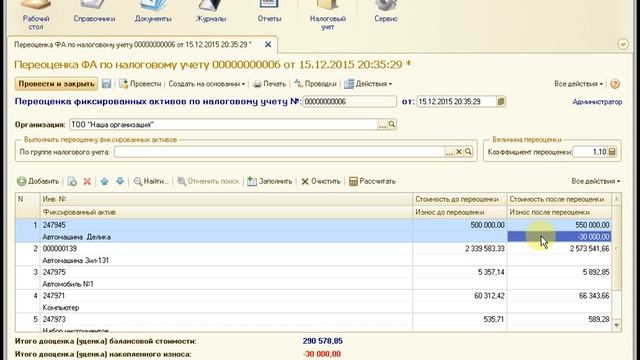Delete the row with red X icon
The image size is (640, 360).
[x=87, y=181]
